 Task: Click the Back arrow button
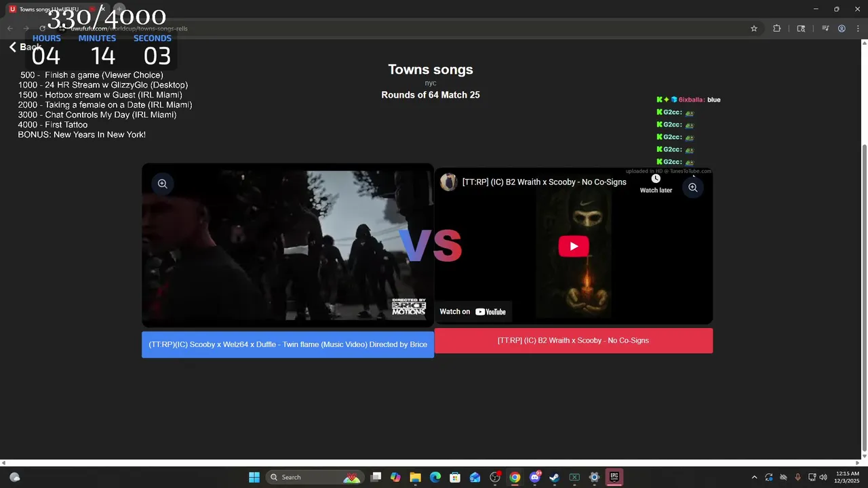(x=25, y=47)
